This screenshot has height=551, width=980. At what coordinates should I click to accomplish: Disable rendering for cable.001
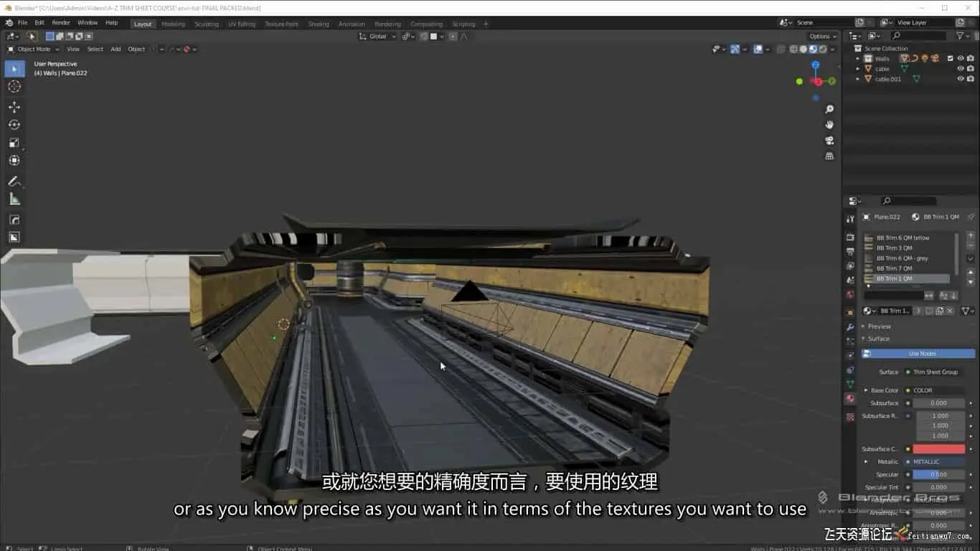click(x=971, y=79)
